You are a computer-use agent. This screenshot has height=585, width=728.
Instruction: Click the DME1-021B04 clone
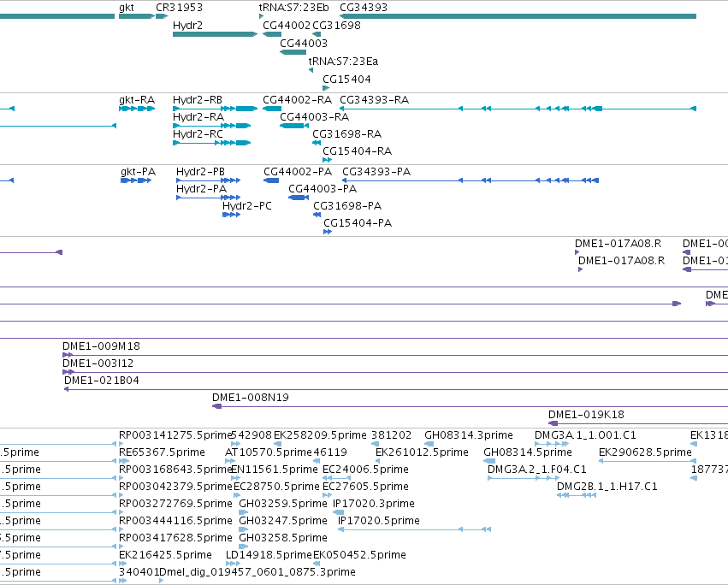396,389
